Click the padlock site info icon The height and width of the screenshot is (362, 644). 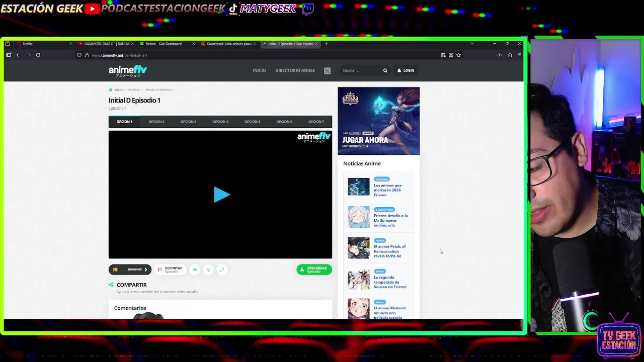(x=87, y=55)
